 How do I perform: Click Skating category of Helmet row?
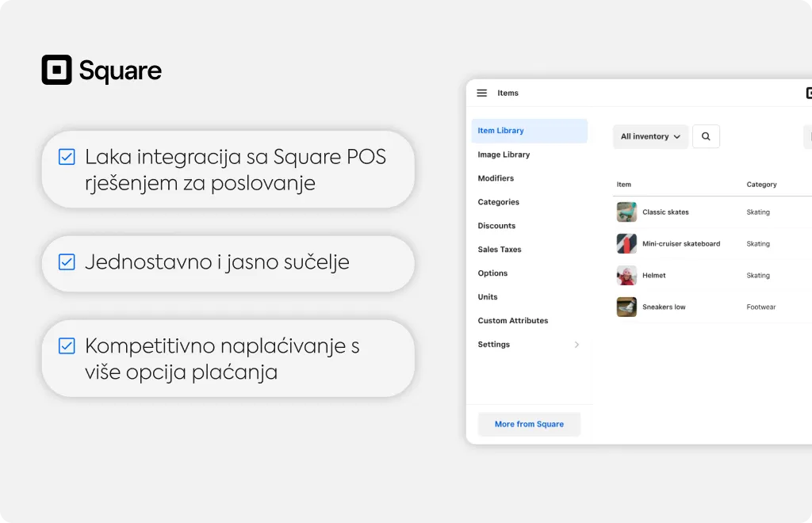[x=758, y=275]
